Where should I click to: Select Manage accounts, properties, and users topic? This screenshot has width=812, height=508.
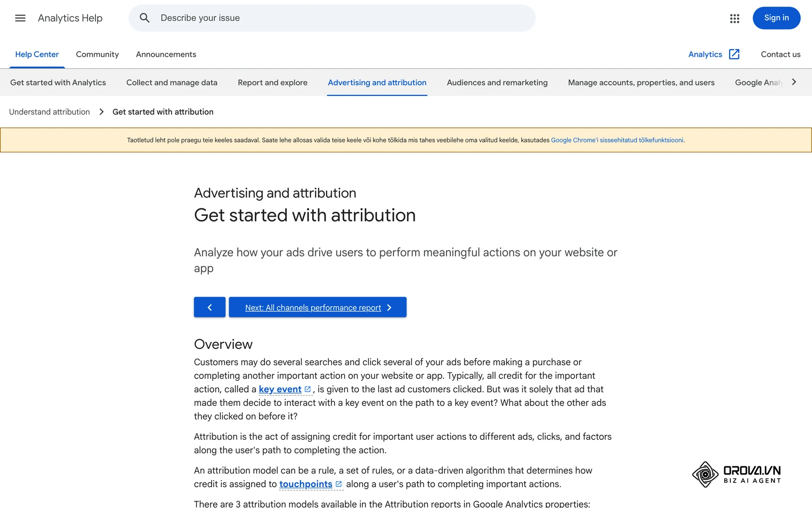point(641,82)
